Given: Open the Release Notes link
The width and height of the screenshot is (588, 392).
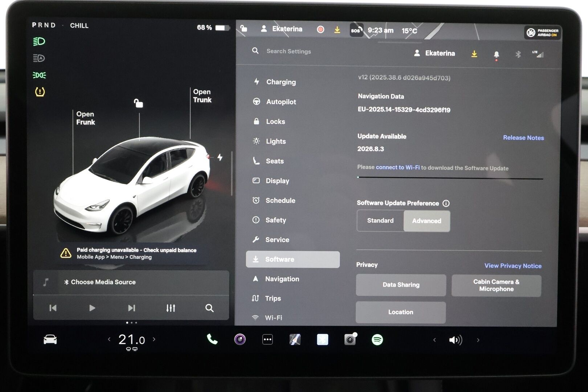Looking at the screenshot, I should click(523, 138).
